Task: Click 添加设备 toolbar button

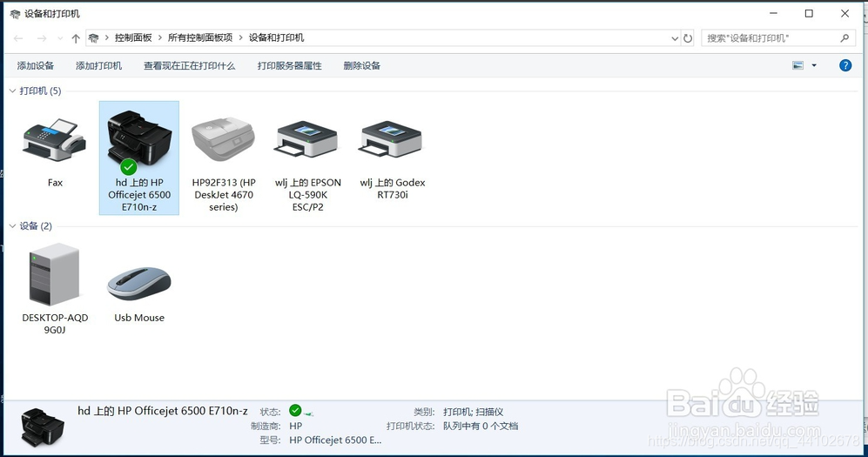Action: [36, 66]
